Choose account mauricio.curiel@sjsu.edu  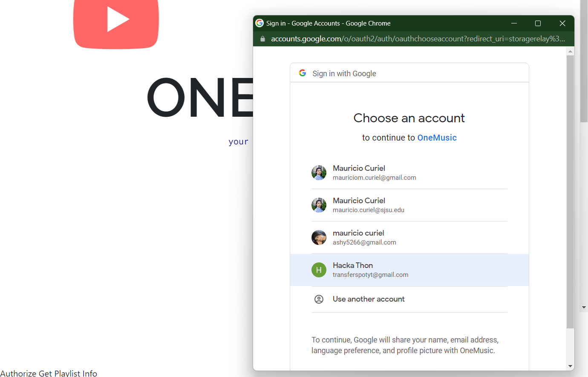tap(409, 205)
